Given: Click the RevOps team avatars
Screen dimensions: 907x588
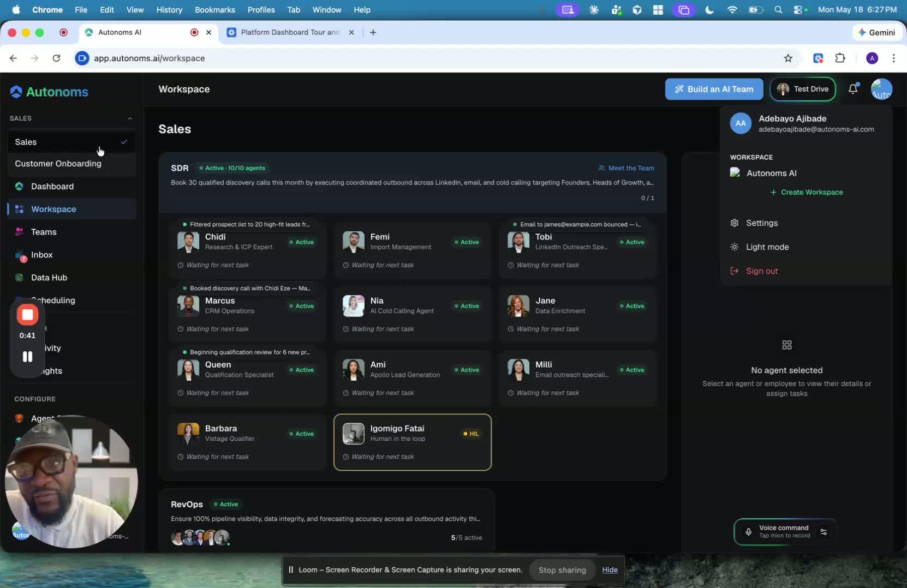Looking at the screenshot, I should coord(200,538).
